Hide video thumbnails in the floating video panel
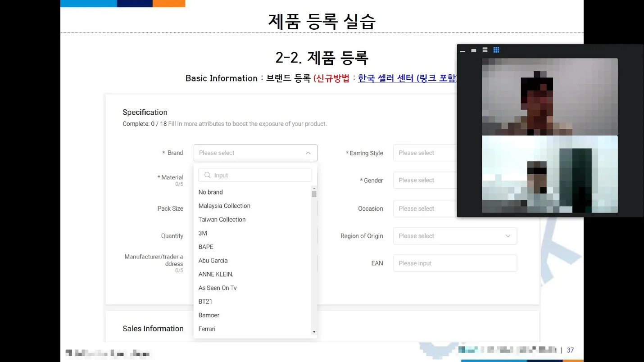This screenshot has width=644, height=362. click(x=463, y=51)
